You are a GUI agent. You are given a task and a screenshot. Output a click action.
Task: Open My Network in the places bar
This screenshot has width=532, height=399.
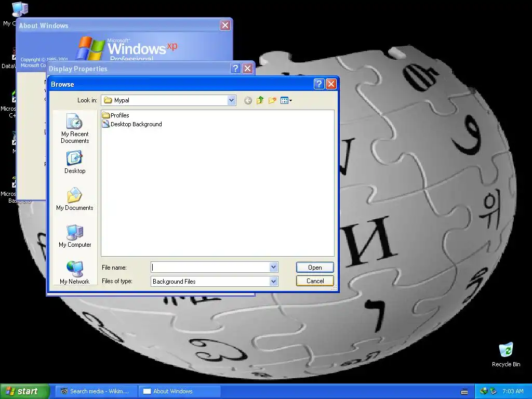click(x=75, y=273)
